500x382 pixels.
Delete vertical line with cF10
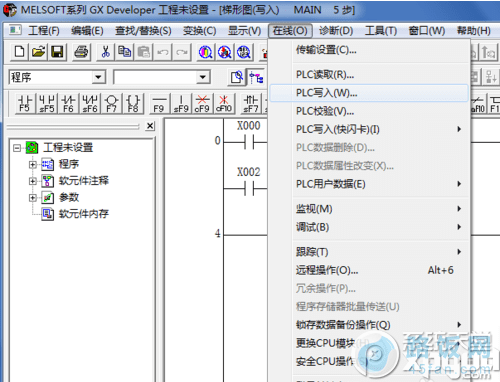(x=224, y=103)
